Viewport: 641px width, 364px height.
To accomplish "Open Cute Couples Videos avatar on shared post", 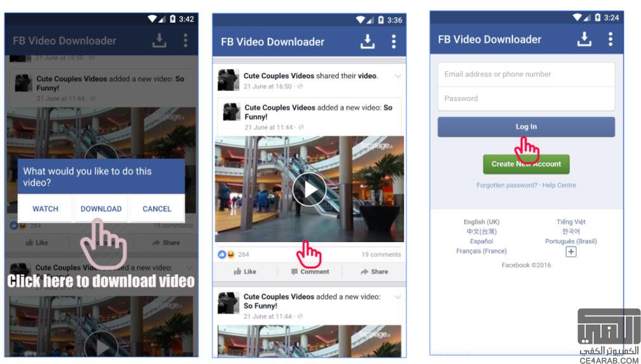I will pos(228,79).
